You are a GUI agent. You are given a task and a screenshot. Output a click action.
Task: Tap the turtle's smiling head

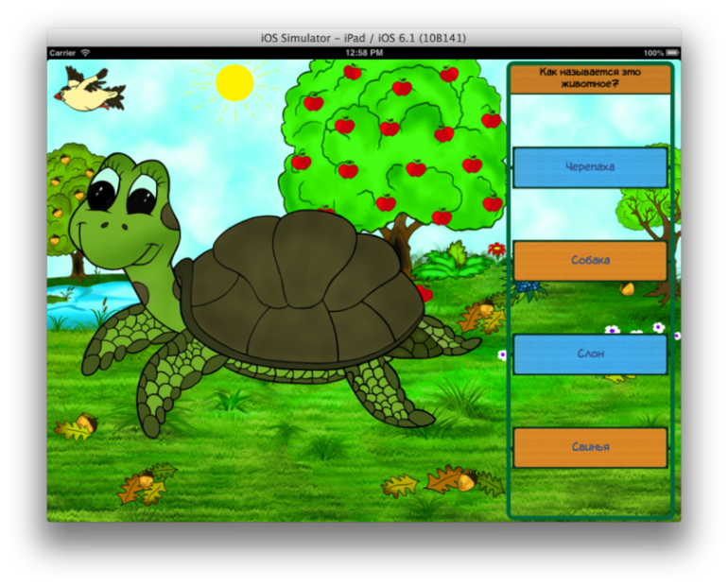(121, 213)
